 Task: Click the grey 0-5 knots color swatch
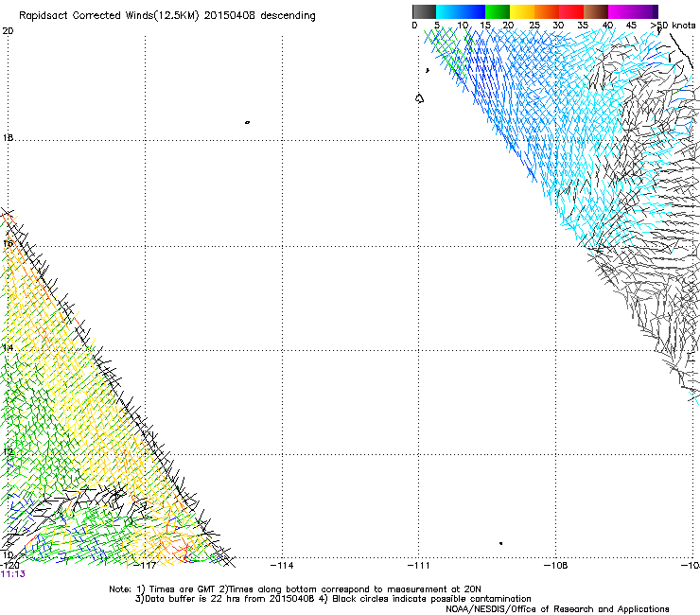coord(424,11)
